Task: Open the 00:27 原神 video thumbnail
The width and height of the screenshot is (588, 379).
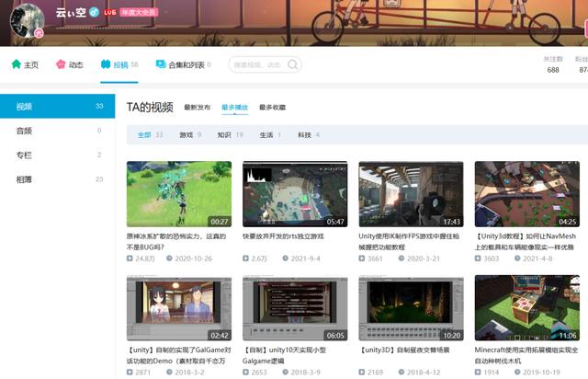Action: (179, 193)
